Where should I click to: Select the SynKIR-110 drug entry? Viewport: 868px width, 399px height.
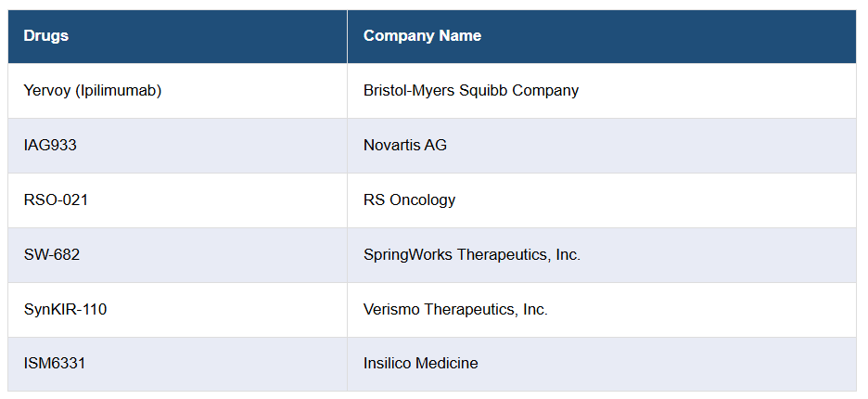[65, 310]
